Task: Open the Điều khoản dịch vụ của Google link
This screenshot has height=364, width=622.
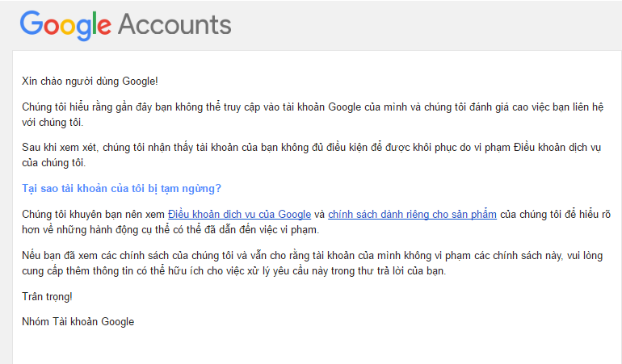Action: (x=239, y=215)
